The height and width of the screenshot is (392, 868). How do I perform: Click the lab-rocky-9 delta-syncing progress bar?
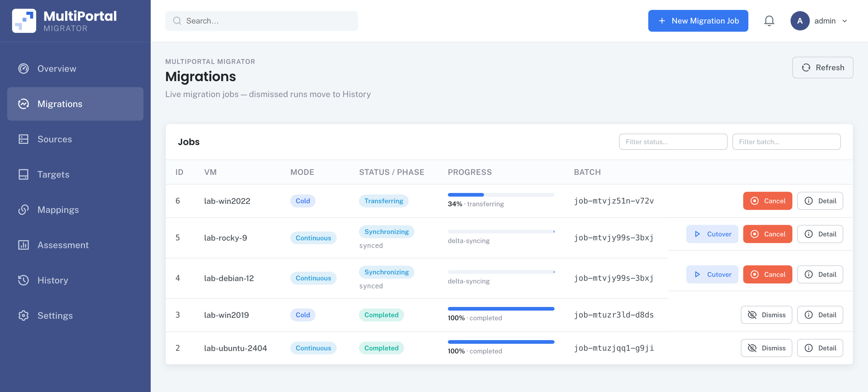(501, 231)
